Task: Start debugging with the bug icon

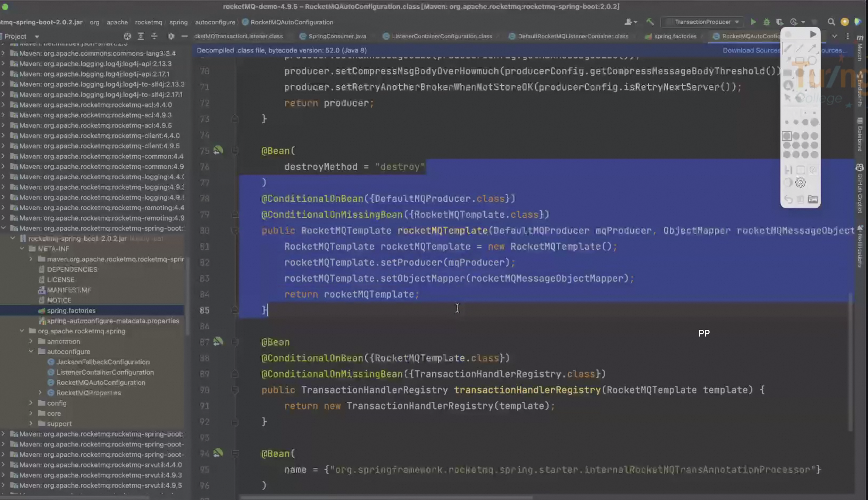Action: point(766,22)
